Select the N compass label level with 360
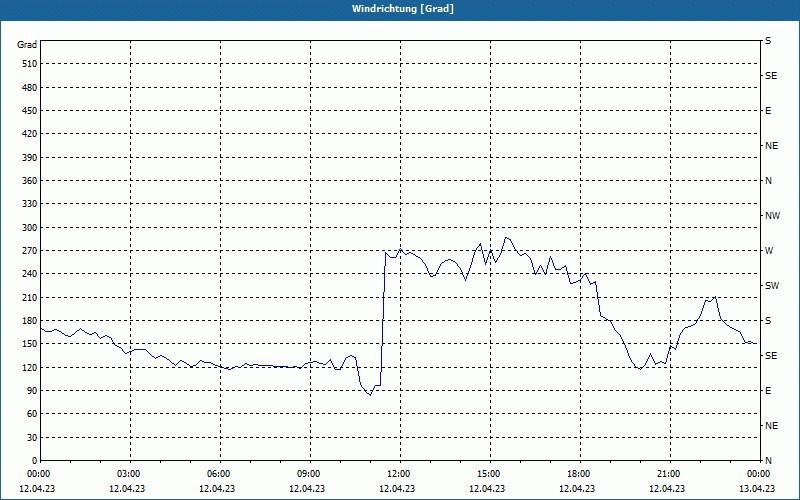Viewport: 800px width, 500px height. (x=768, y=181)
